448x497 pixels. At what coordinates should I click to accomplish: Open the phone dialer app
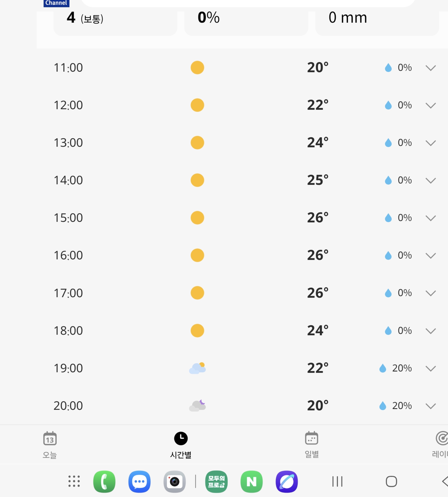[104, 481]
